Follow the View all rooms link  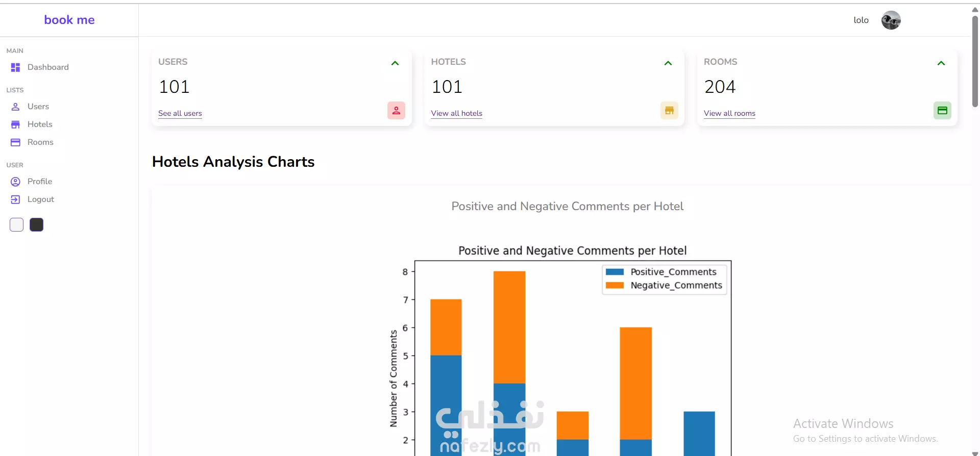point(729,113)
